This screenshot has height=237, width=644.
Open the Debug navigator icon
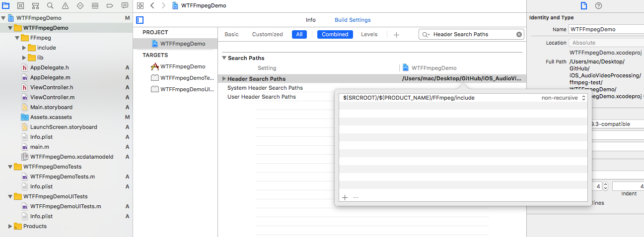point(95,6)
